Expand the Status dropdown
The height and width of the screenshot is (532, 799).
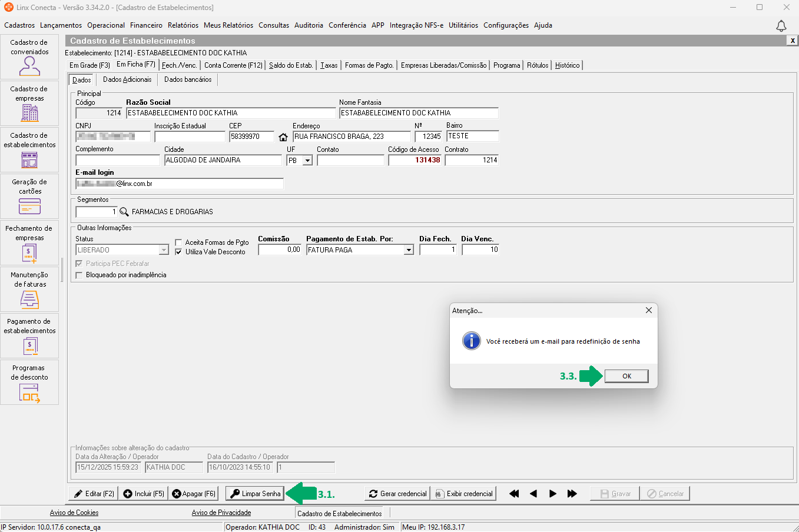tap(165, 250)
